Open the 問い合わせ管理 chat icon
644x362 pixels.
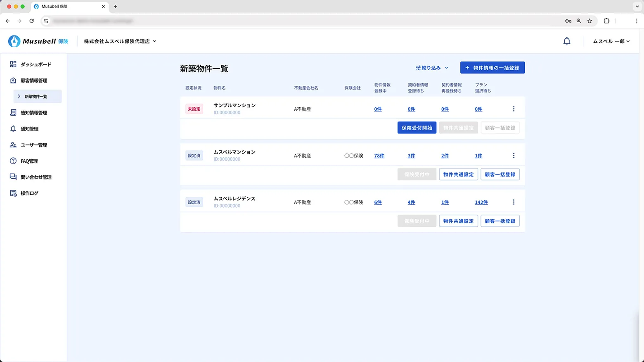coord(14,177)
